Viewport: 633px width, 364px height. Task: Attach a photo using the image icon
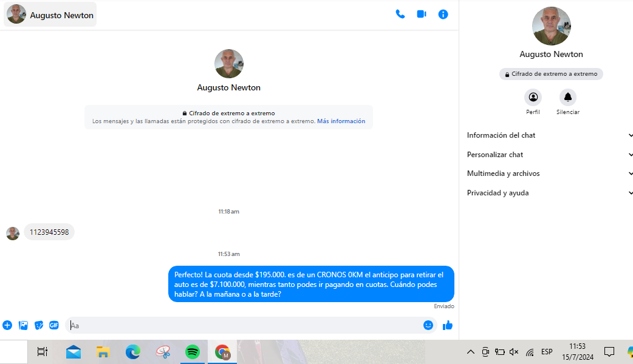click(23, 325)
